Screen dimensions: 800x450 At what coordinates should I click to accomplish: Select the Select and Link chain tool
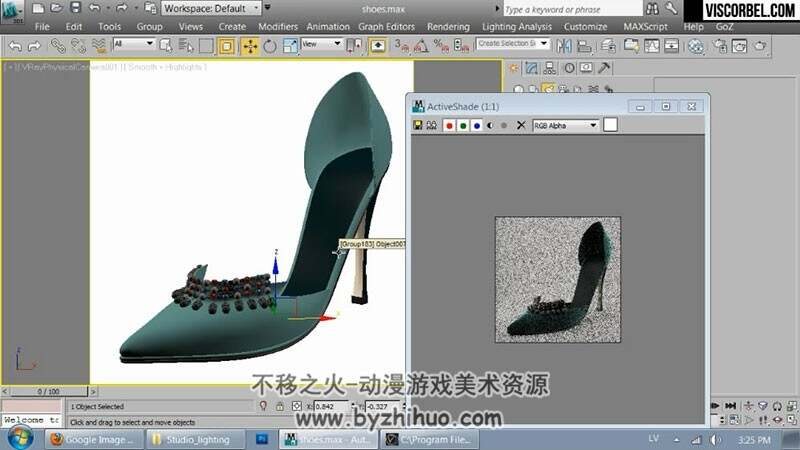click(x=58, y=46)
